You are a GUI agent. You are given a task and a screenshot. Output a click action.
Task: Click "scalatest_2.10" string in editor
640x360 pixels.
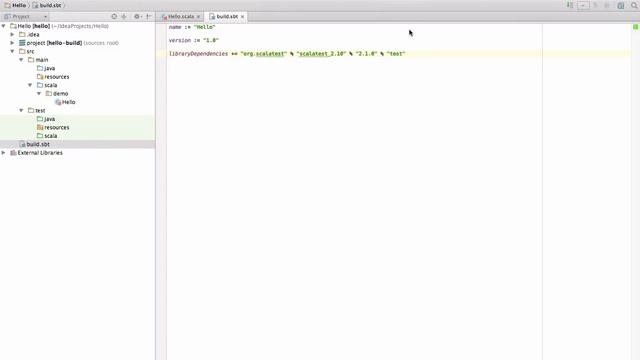pyautogui.click(x=321, y=53)
